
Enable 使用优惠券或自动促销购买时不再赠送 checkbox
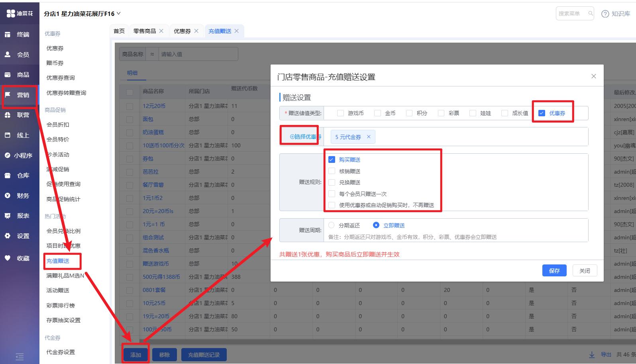(x=332, y=205)
